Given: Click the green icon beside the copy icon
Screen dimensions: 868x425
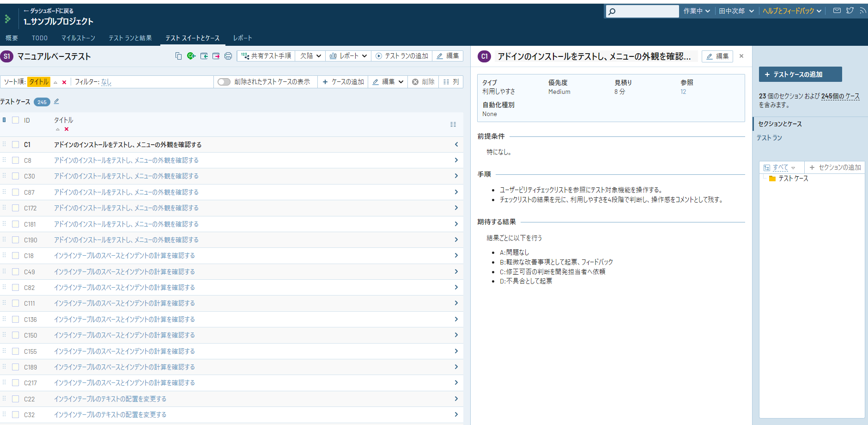Looking at the screenshot, I should (x=191, y=56).
